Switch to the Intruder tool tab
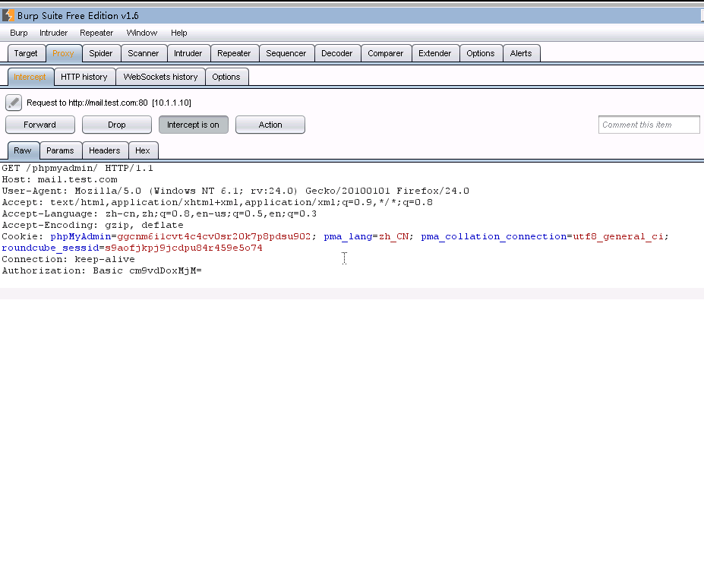This screenshot has width=704, height=588. pos(188,53)
